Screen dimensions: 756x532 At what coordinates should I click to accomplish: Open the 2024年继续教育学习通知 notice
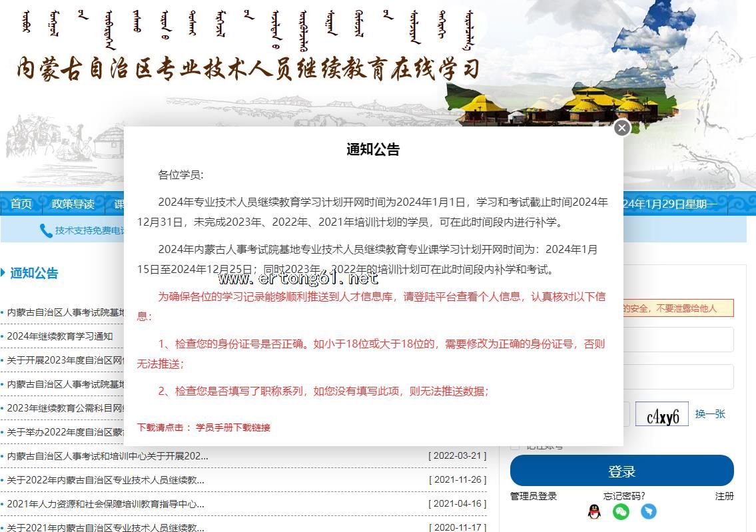coord(60,336)
